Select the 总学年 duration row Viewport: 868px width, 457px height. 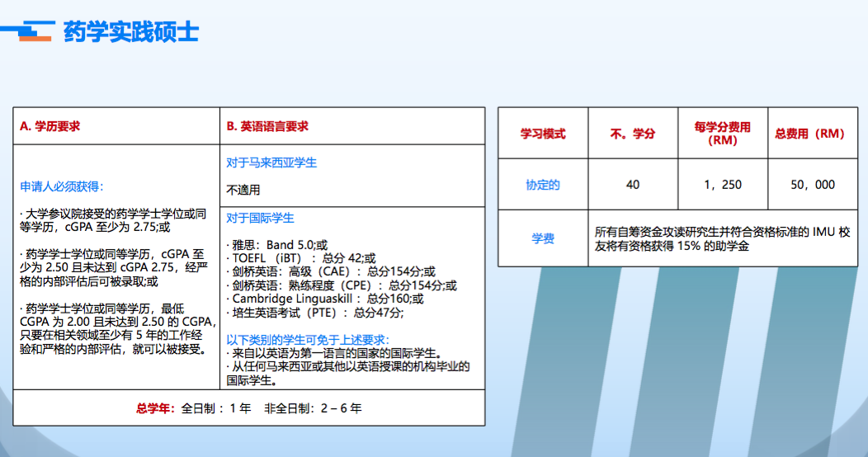pos(248,408)
